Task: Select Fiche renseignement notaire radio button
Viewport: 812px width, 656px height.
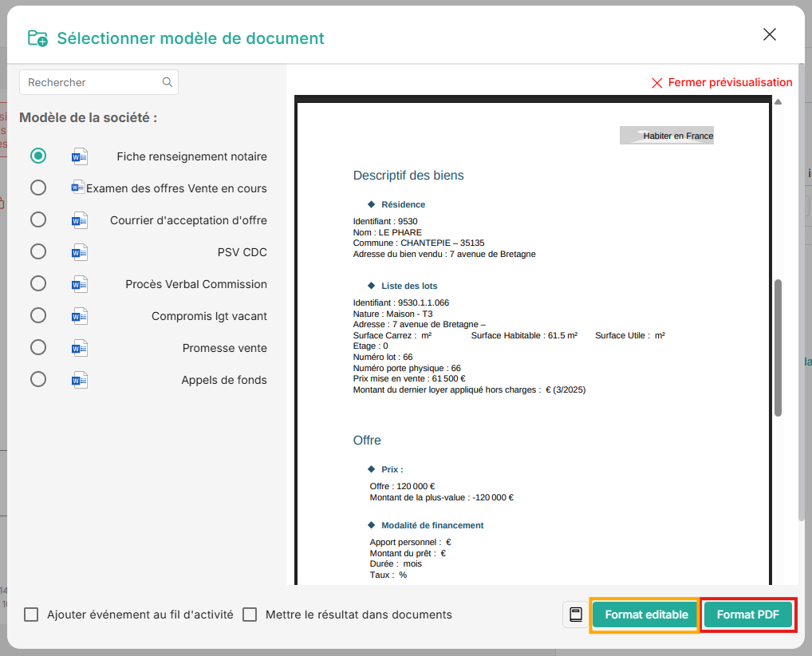Action: [x=37, y=156]
